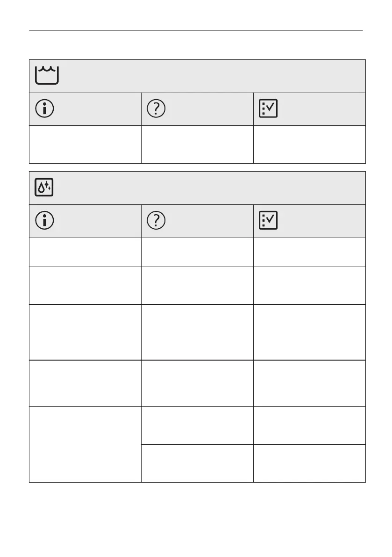392x557 pixels.
Task: Click the water drop and sparkle cleaning icon
Action: [44, 188]
